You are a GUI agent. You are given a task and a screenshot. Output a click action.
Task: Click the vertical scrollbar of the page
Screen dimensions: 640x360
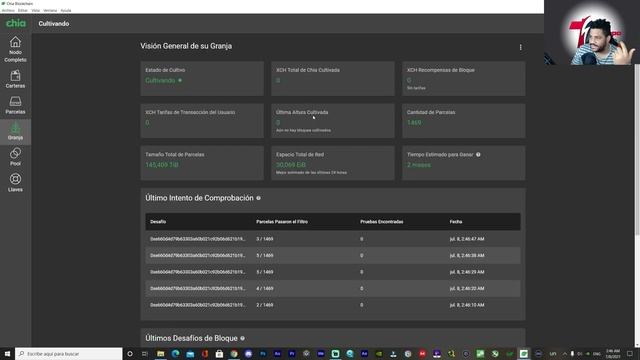tap(637, 149)
